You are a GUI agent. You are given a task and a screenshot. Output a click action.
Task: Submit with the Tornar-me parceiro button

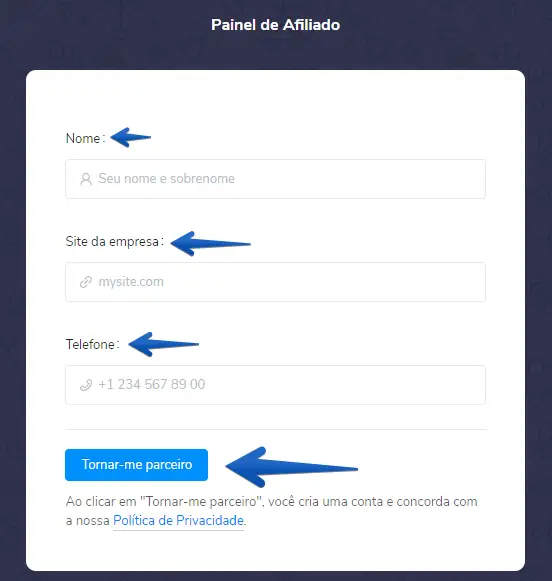click(x=136, y=465)
